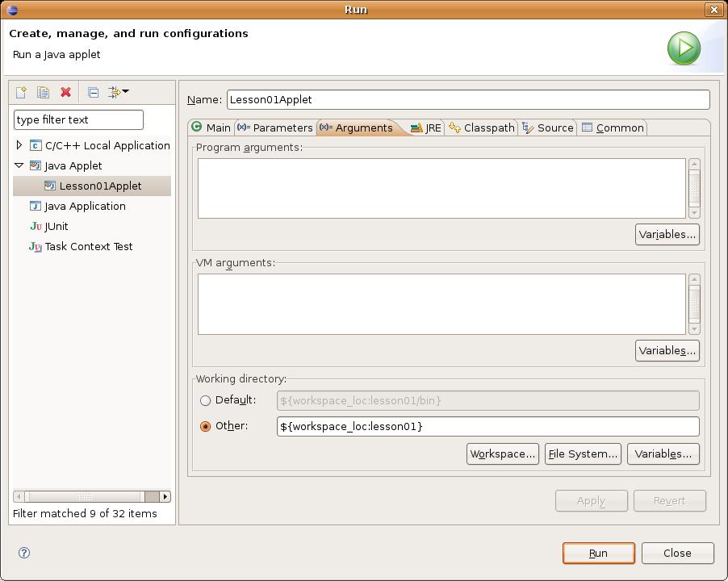Select JUnit configuration type
The width and height of the screenshot is (728, 581).
(56, 227)
